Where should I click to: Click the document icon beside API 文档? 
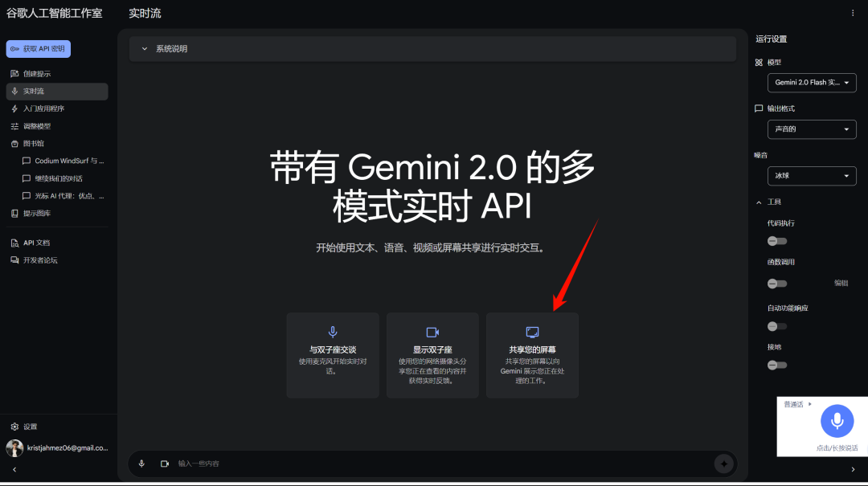point(15,243)
